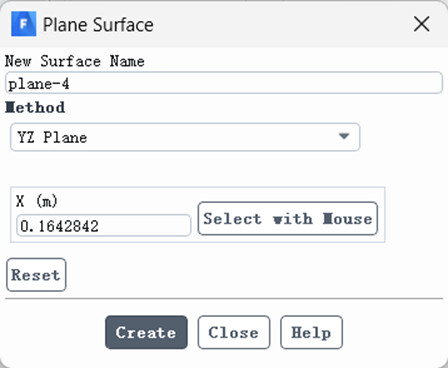Click the Plane Surface title bar text
The width and height of the screenshot is (448, 368).
pyautogui.click(x=98, y=25)
